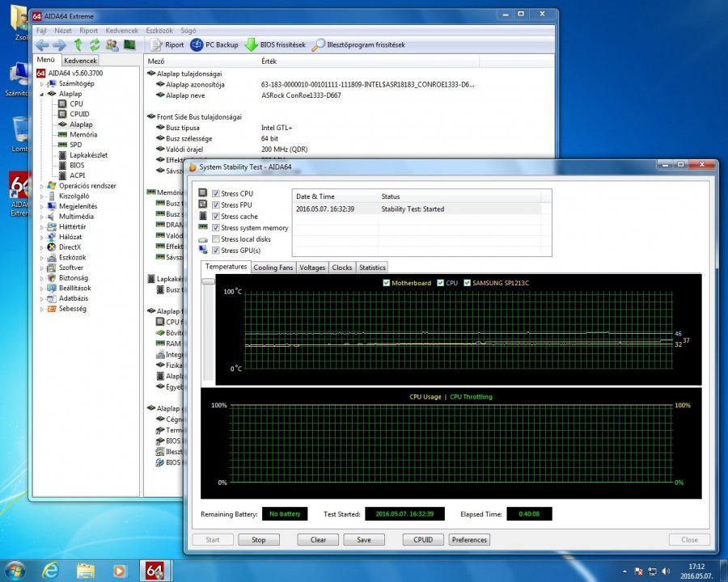Select the CPU item in the tree
Screen dimensions: 728x582
pos(76,104)
